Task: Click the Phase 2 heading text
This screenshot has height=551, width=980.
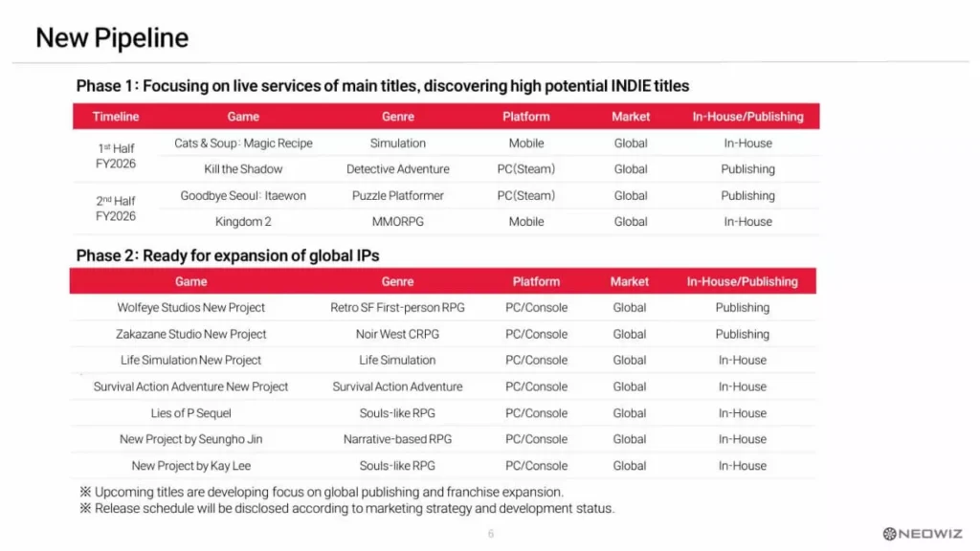Action: (228, 256)
